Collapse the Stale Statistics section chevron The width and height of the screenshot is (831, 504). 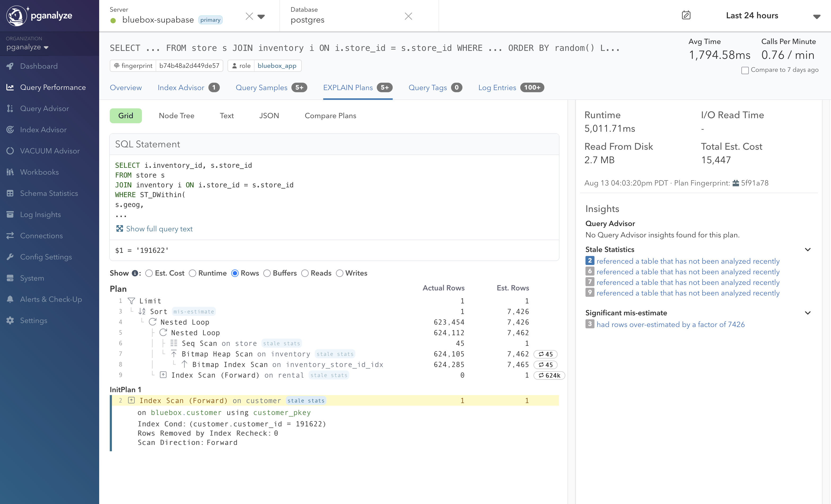pos(808,249)
